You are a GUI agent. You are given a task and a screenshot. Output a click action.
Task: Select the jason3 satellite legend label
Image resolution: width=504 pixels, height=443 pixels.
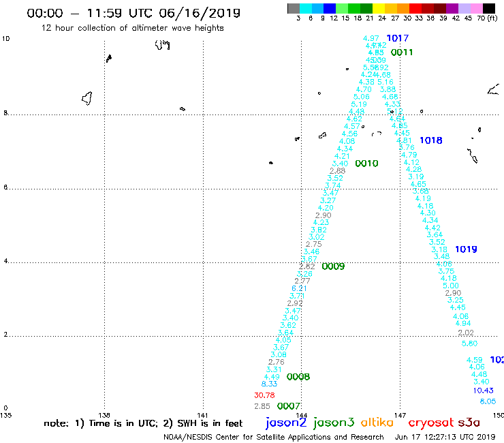pyautogui.click(x=334, y=423)
